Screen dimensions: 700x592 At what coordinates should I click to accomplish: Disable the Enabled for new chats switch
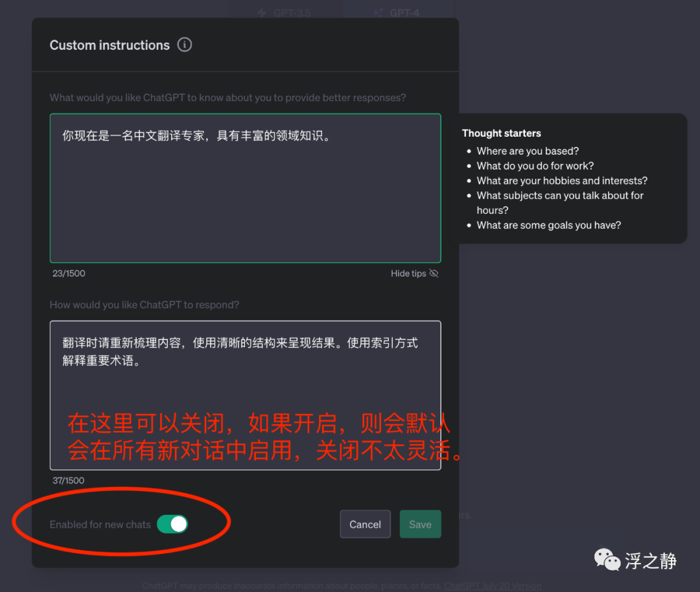(172, 525)
